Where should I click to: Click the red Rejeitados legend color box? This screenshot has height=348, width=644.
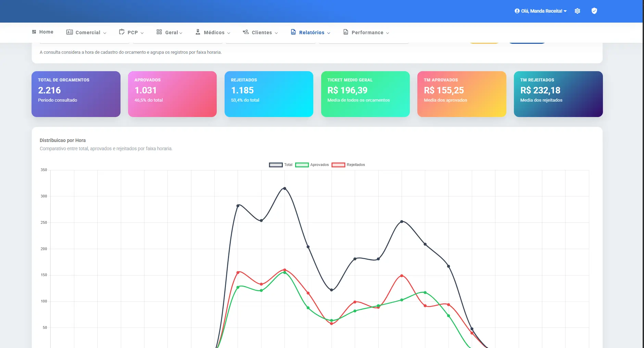coord(338,165)
